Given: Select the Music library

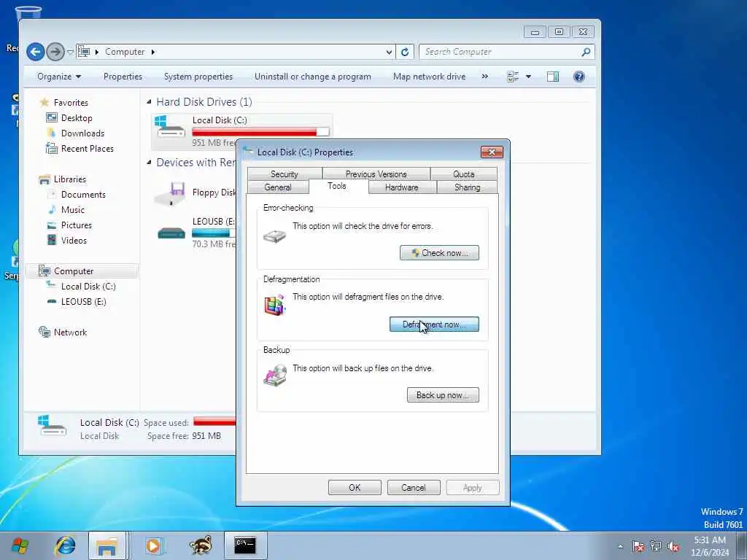Looking at the screenshot, I should pos(72,209).
